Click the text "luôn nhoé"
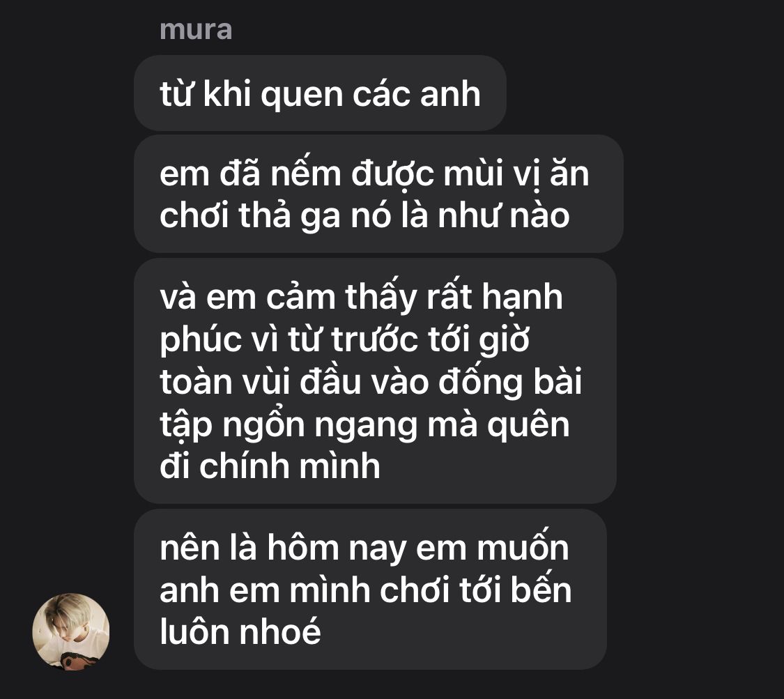 [240, 631]
